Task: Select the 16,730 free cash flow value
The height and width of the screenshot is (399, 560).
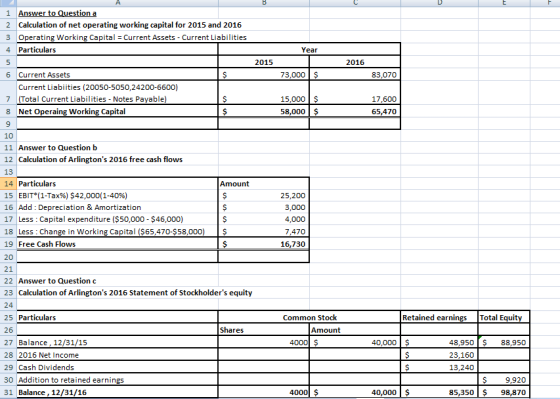Action: [264, 244]
